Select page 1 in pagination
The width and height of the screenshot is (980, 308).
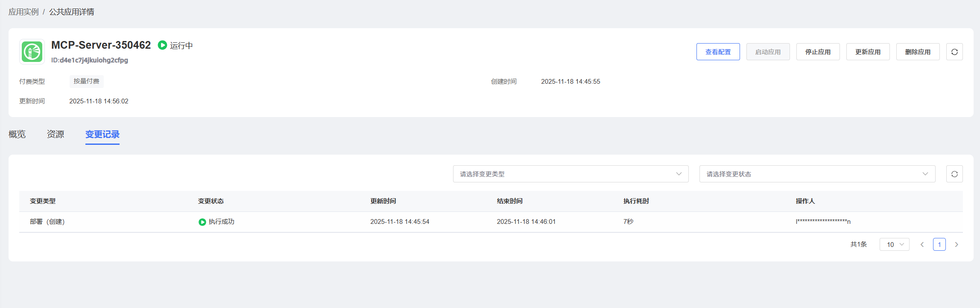[939, 244]
